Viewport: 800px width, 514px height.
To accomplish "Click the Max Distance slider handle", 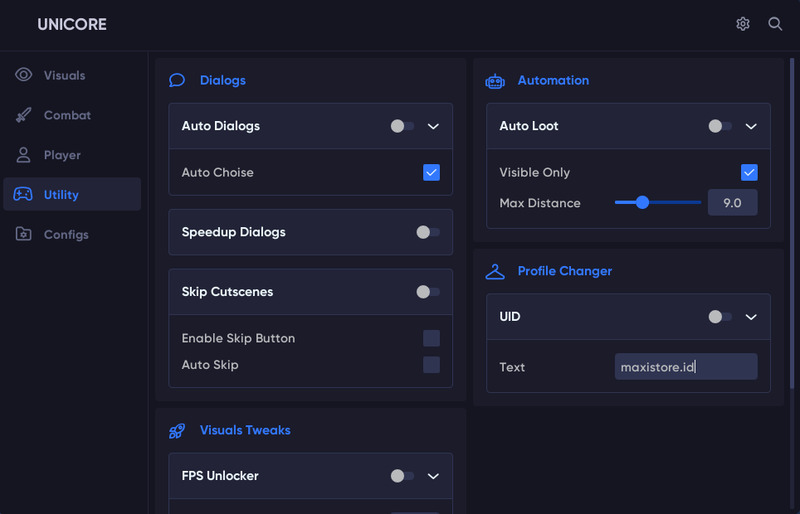I will 642,203.
